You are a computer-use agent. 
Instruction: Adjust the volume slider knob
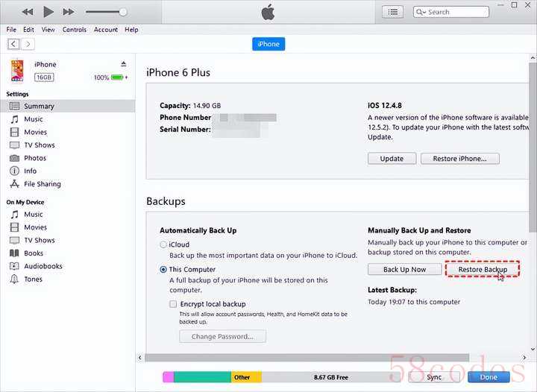tap(123, 12)
